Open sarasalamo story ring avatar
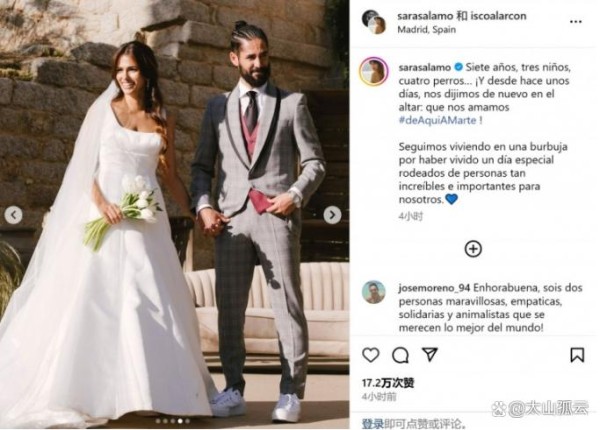 tap(374, 71)
